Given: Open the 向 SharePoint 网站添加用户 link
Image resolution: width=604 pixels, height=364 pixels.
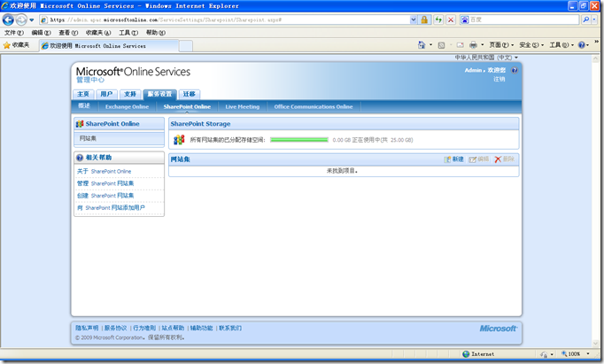Looking at the screenshot, I should click(x=111, y=207).
